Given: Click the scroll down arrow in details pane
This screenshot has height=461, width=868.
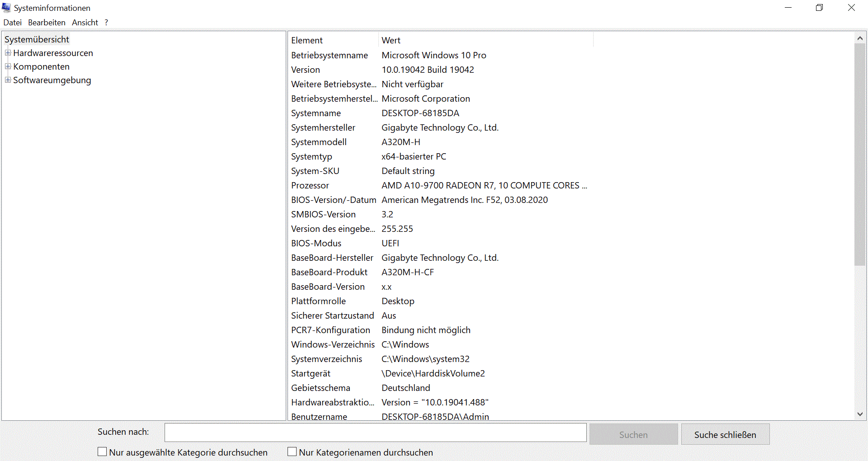Looking at the screenshot, I should point(860,414).
